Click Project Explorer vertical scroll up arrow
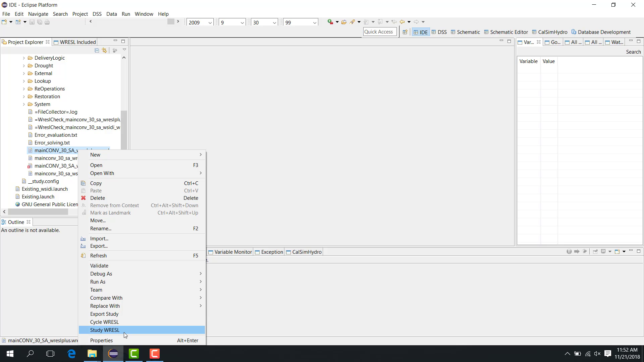This screenshot has height=362, width=644. click(x=124, y=58)
